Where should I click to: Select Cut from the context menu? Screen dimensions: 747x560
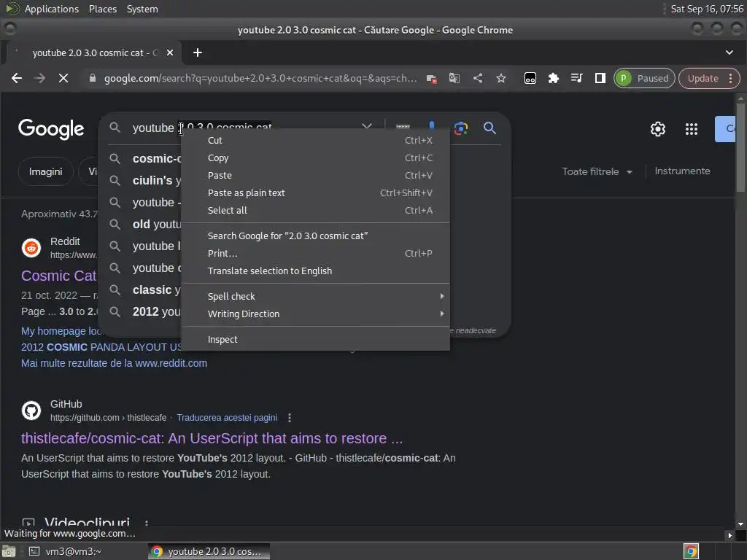315,141
